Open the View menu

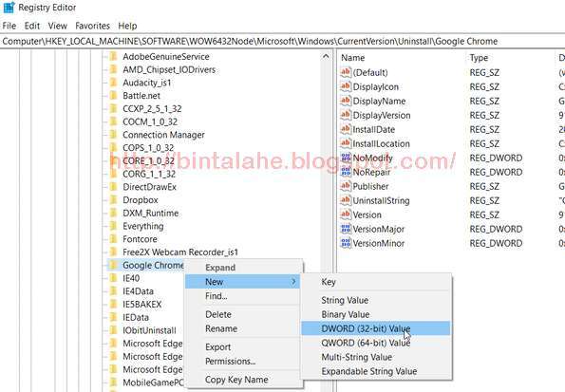tap(58, 26)
